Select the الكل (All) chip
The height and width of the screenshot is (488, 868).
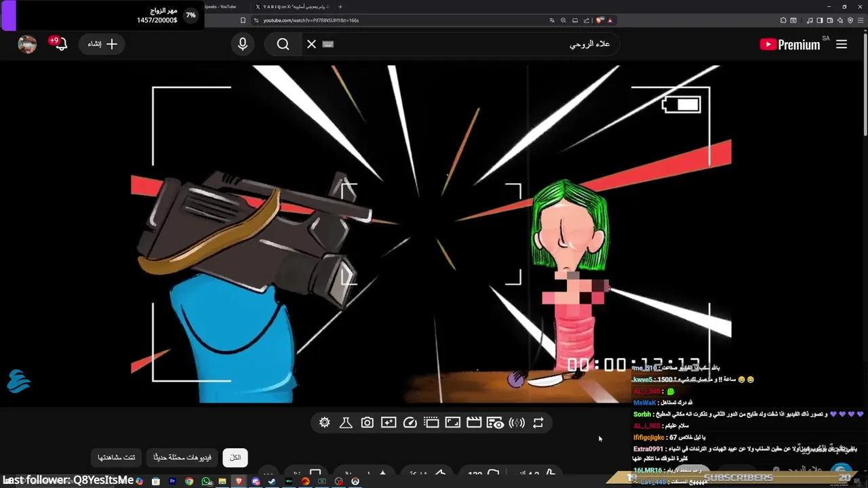click(x=235, y=457)
